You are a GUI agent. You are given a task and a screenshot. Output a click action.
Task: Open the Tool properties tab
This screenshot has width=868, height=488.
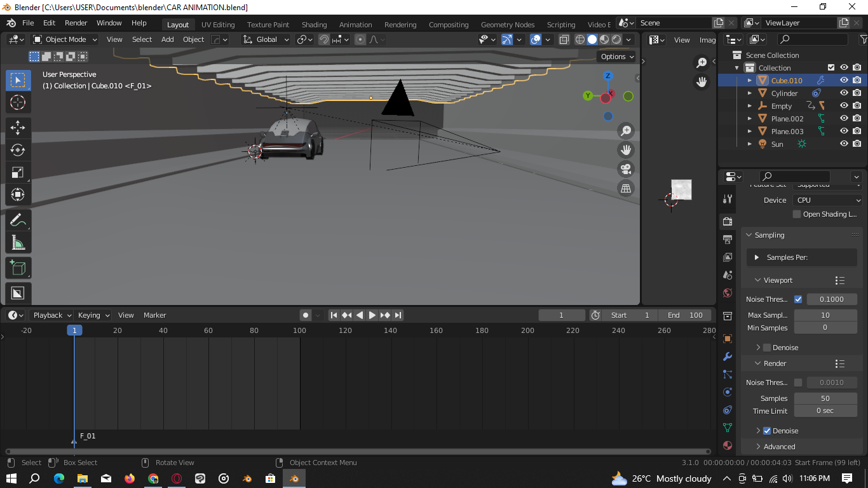point(728,199)
